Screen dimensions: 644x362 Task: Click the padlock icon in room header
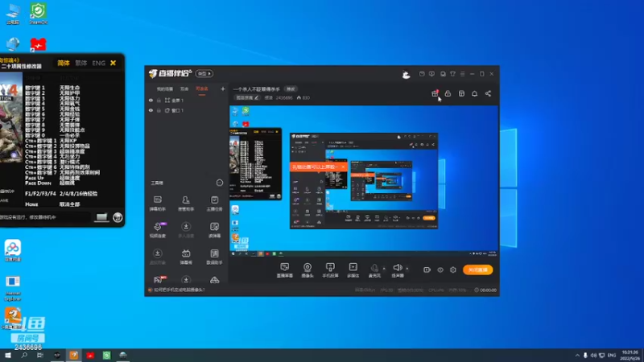[x=448, y=93]
